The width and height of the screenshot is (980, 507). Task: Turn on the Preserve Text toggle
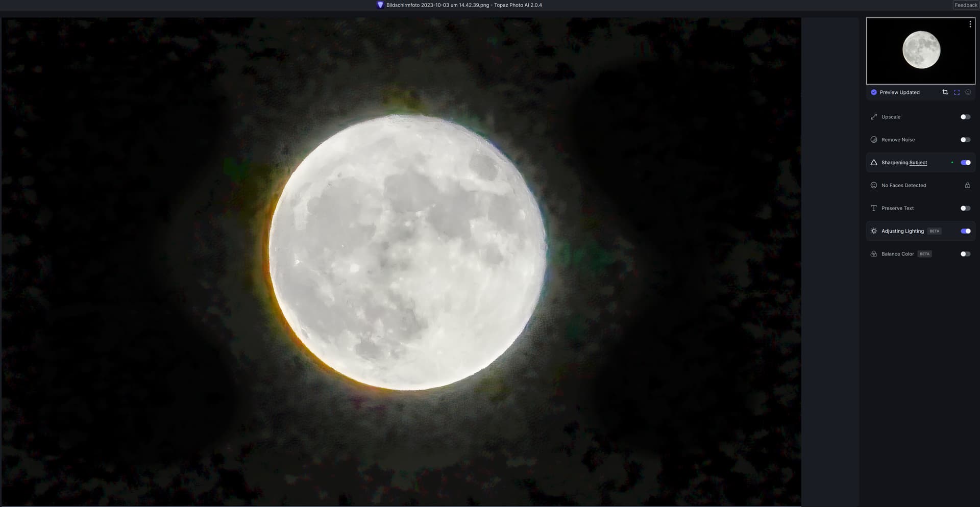point(965,208)
